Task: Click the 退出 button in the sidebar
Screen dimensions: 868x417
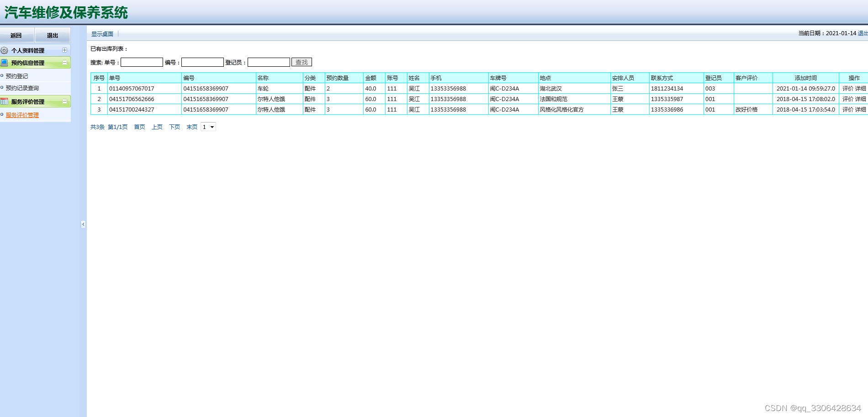Action: (x=53, y=35)
